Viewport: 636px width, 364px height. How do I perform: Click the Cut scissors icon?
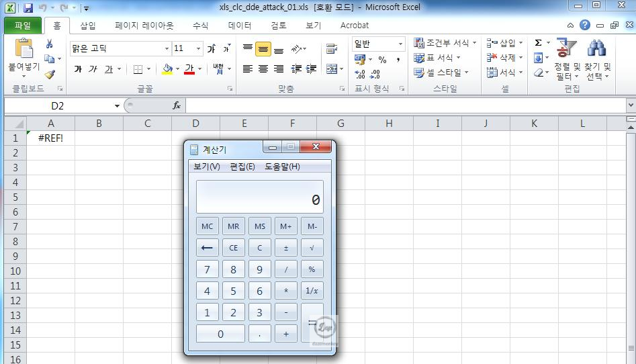[x=50, y=44]
